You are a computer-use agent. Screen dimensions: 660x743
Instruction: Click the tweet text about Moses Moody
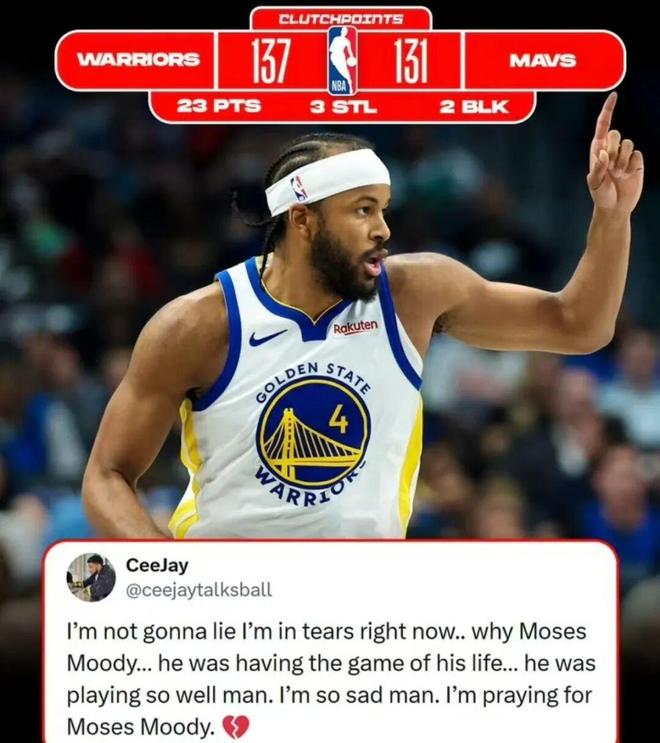pyautogui.click(x=330, y=679)
